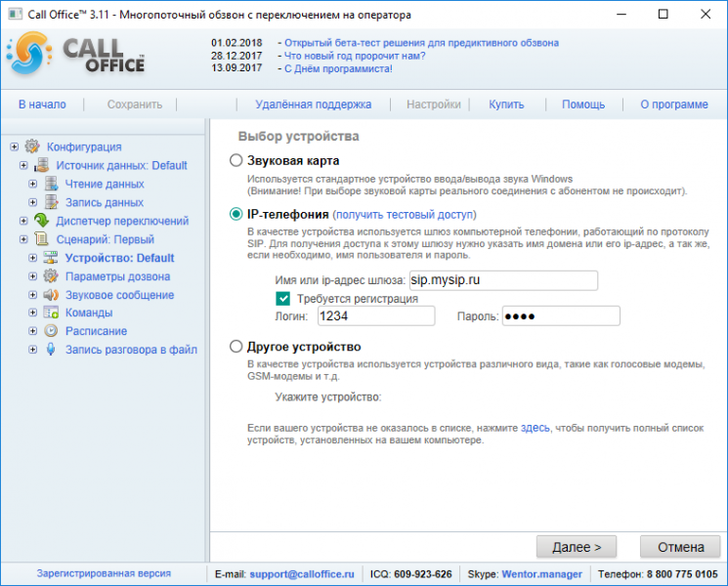Open the Помощь menu item

583,105
